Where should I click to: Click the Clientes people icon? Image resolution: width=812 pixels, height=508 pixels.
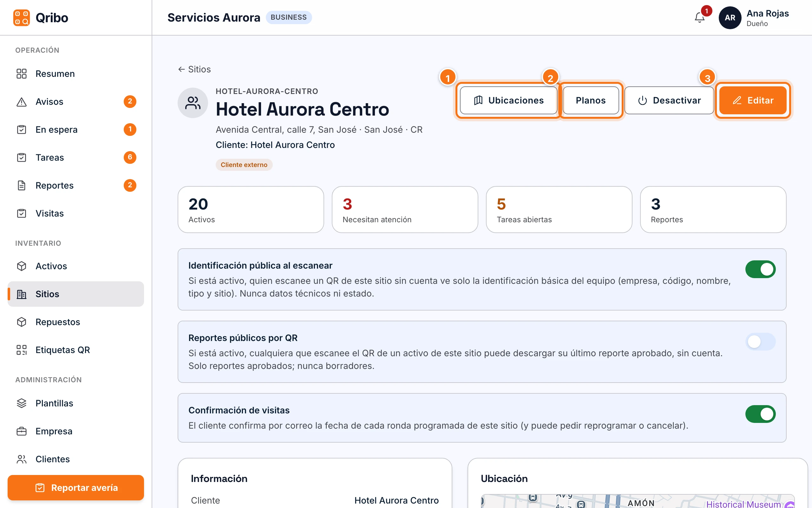pyautogui.click(x=22, y=459)
